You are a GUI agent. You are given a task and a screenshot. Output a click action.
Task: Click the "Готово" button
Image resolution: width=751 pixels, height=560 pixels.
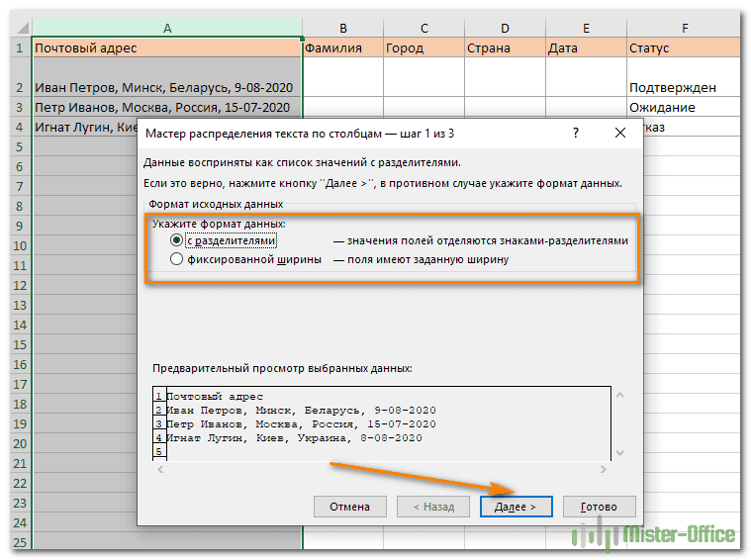[599, 507]
